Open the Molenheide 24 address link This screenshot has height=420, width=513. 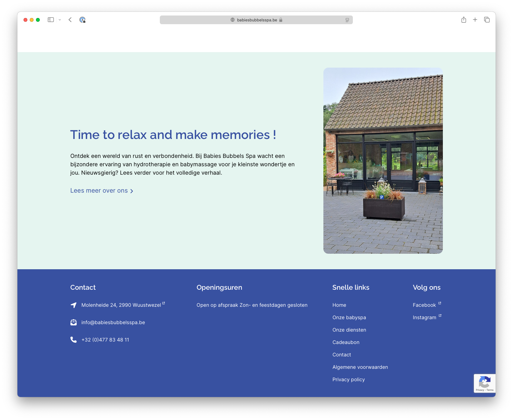pos(121,305)
